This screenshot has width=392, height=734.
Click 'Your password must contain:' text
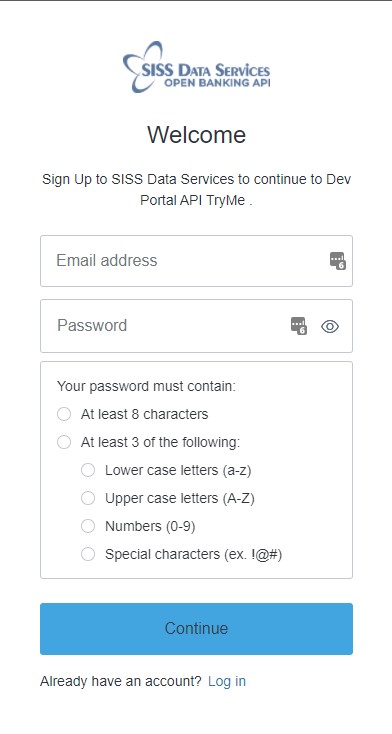click(146, 387)
